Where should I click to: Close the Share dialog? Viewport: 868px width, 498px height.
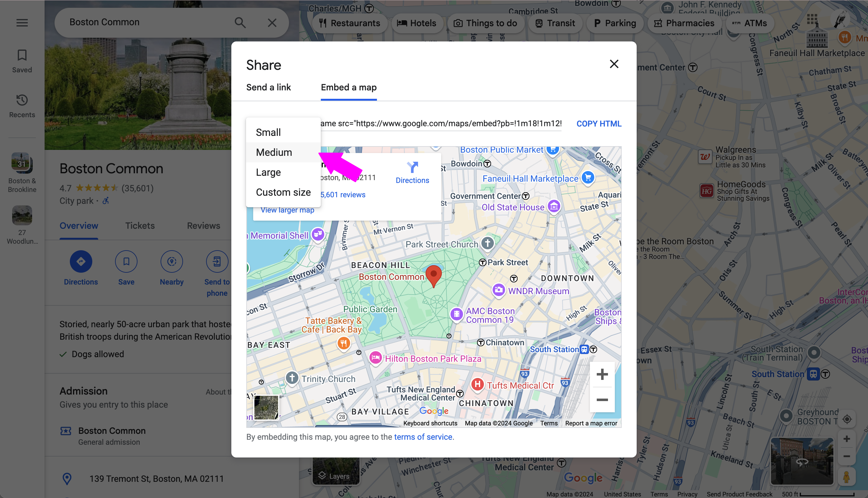click(x=614, y=64)
